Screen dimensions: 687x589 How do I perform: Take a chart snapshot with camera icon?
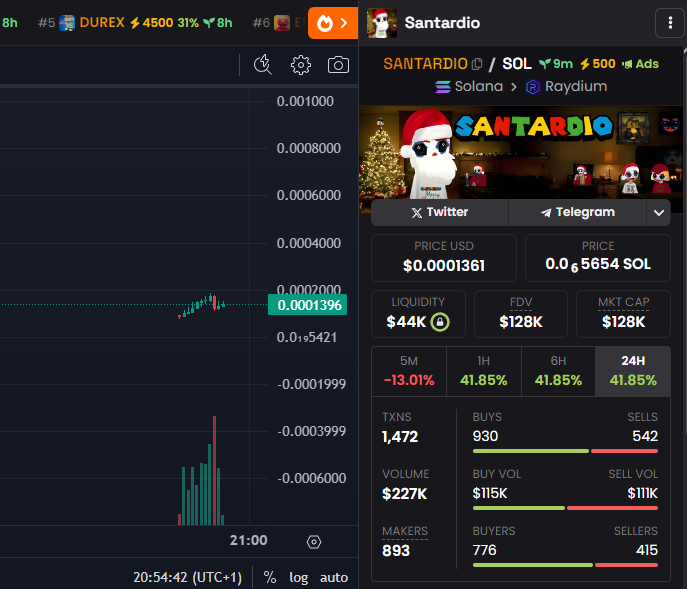pos(338,65)
